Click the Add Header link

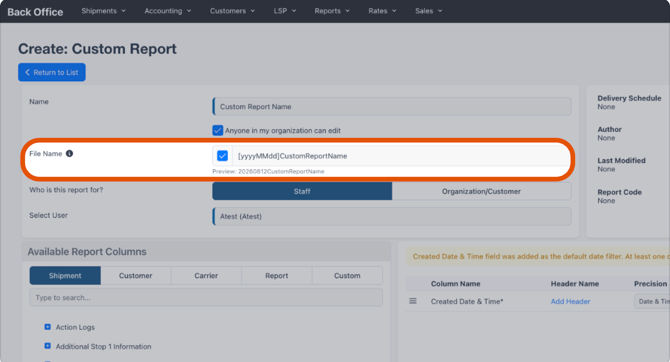point(570,301)
